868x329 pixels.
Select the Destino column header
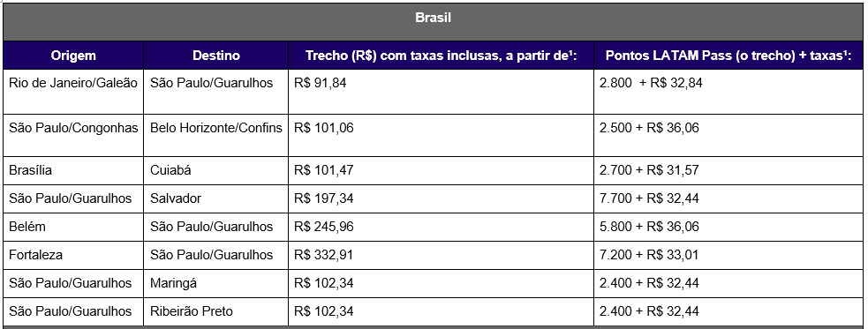click(215, 56)
